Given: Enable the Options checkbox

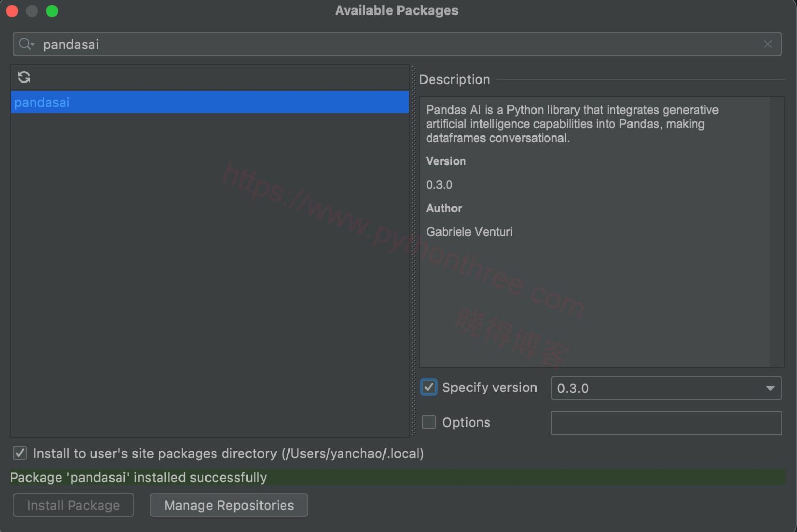Looking at the screenshot, I should [429, 422].
